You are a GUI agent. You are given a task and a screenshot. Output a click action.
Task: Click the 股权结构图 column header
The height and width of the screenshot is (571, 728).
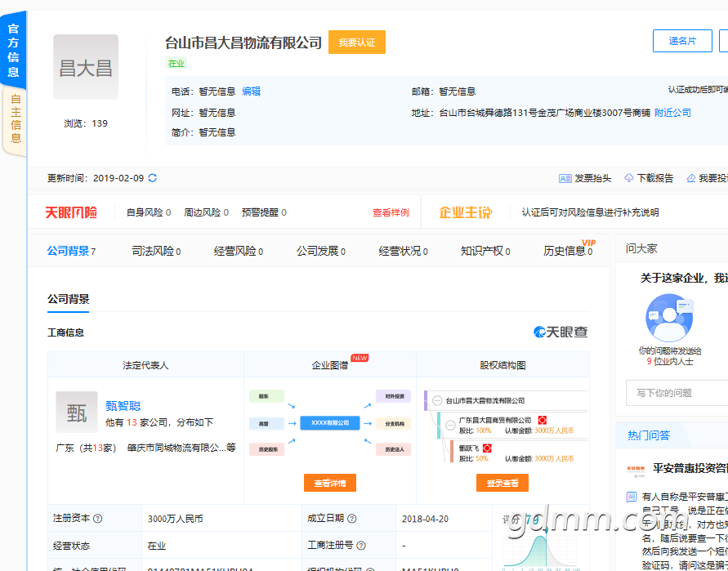click(502, 365)
